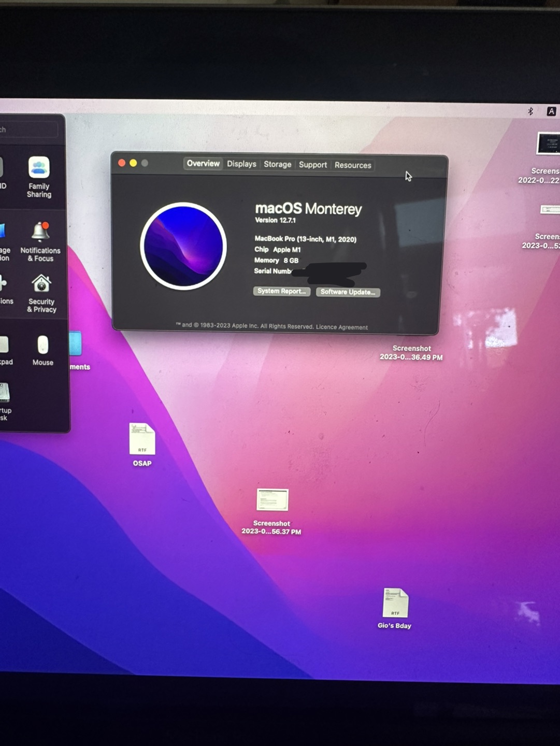560x746 pixels.
Task: Click the Bluetooth menu bar icon
Action: click(x=530, y=111)
